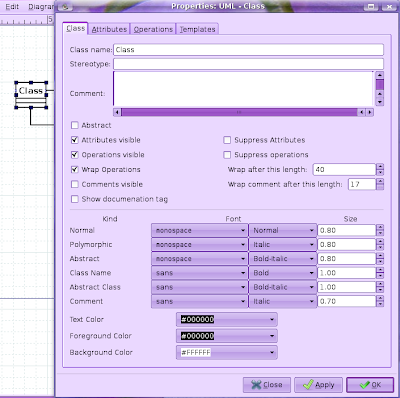The width and height of the screenshot is (400, 398).
Task: Open the Edit menu in main window
Action: tap(12, 7)
